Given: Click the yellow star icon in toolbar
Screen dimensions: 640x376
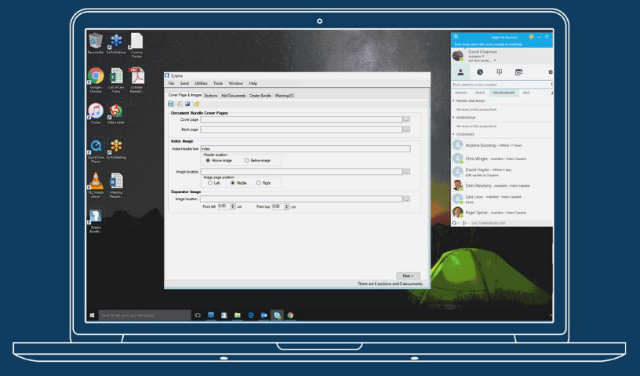Looking at the screenshot, I should point(197,104).
